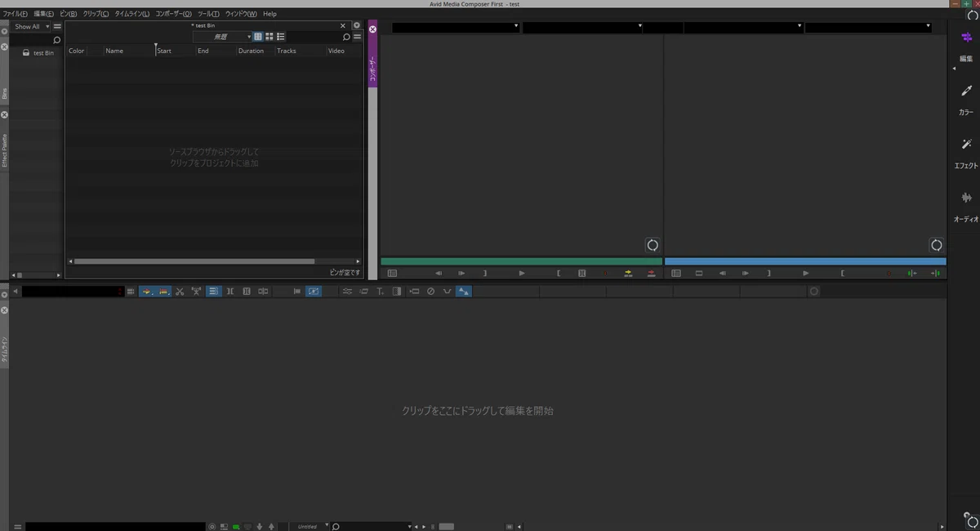Click the yellow Splice-In button
This screenshot has width=980, height=531.
pyautogui.click(x=628, y=274)
